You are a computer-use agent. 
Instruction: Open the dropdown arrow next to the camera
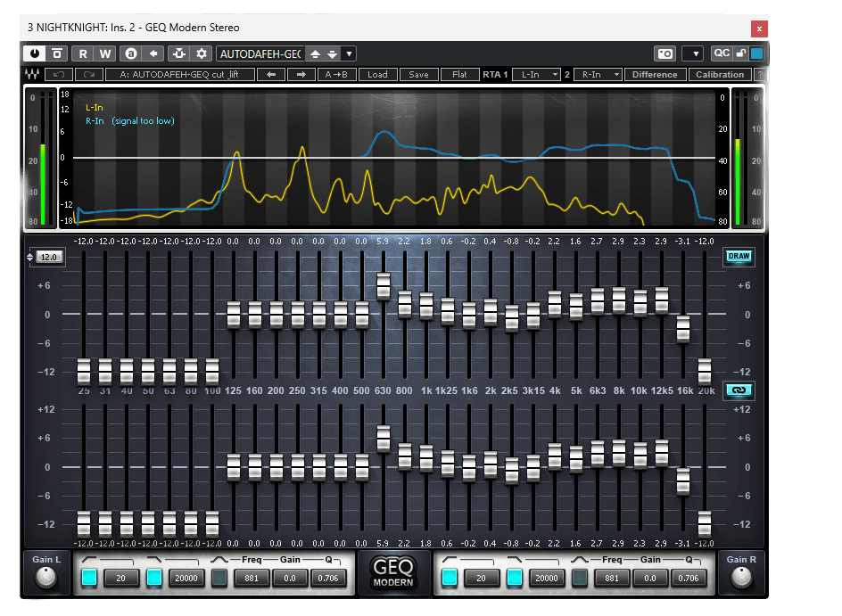[696, 53]
